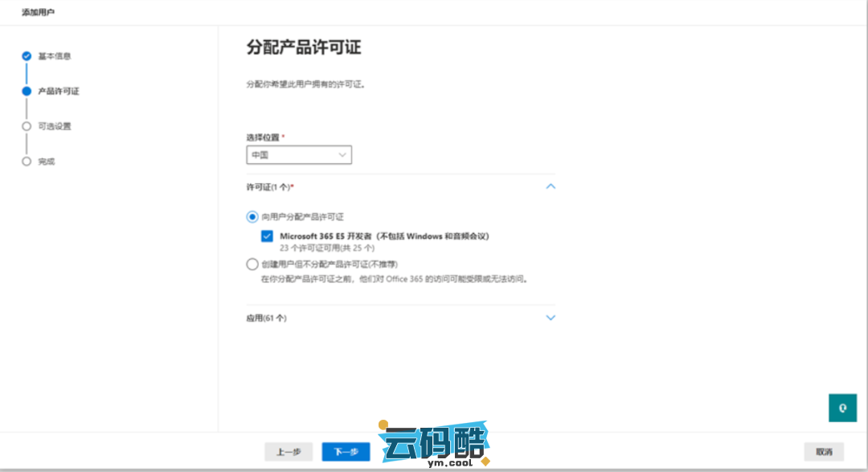Click the 完成 step circle icon
The image size is (868, 472).
(x=27, y=162)
